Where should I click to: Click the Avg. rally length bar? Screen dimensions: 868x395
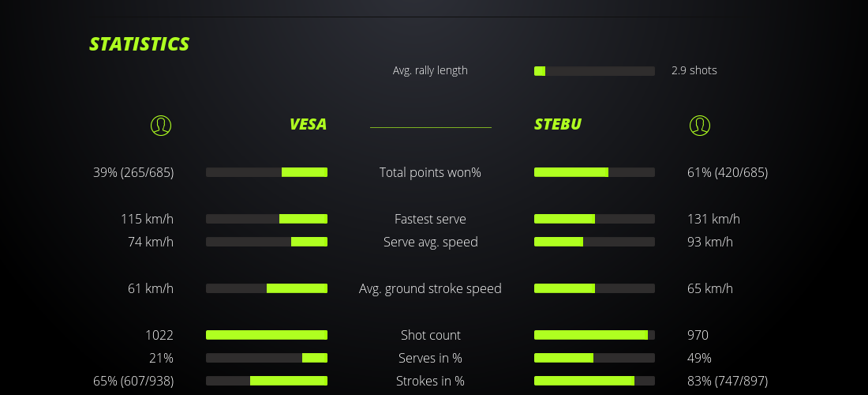point(594,71)
